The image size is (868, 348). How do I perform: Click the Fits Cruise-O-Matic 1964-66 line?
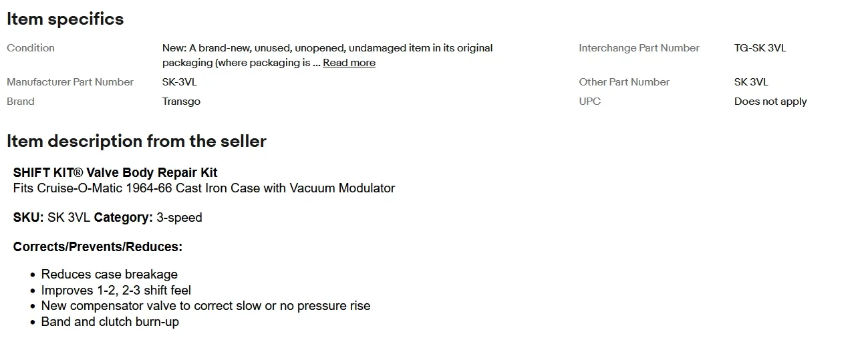tap(204, 188)
